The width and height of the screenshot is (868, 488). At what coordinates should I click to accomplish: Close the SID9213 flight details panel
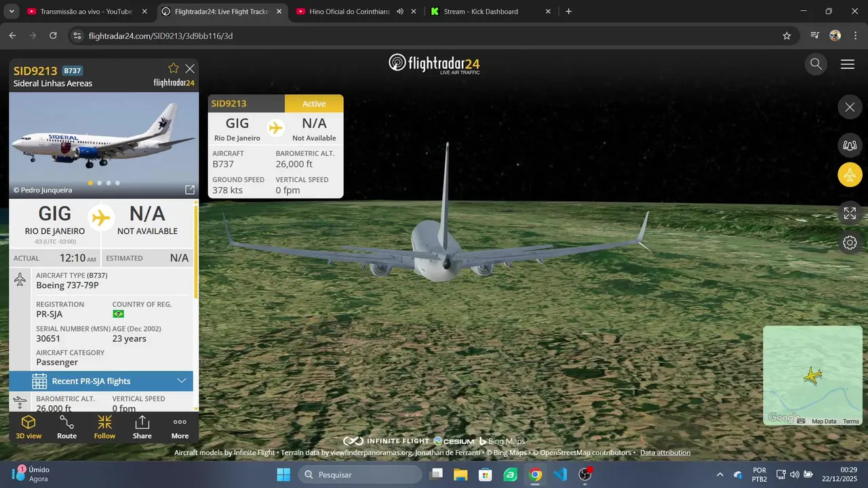coord(190,68)
